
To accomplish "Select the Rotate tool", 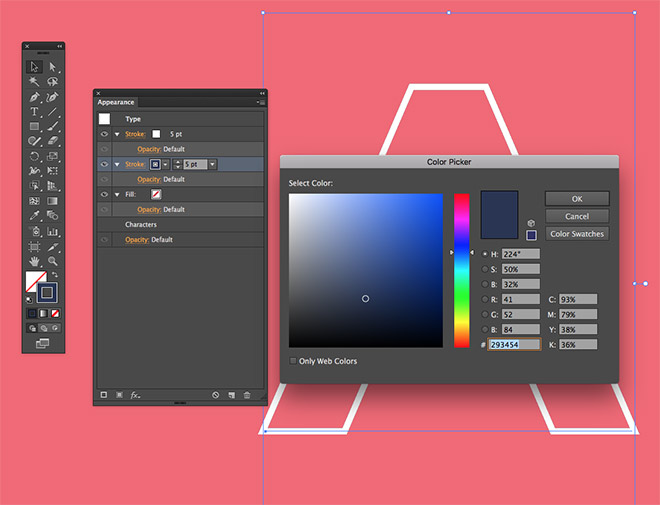I will pyautogui.click(x=34, y=157).
